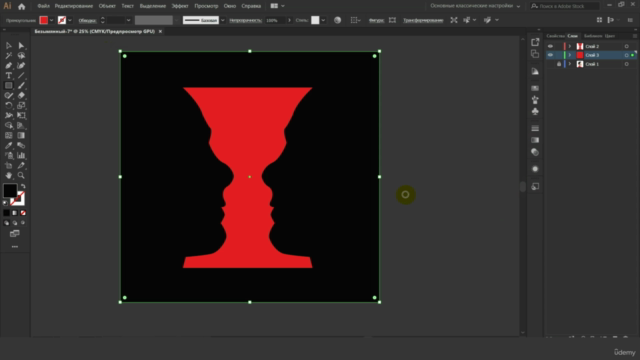This screenshot has width=640, height=360.
Task: Select the Mesh tool
Action: pyautogui.click(x=9, y=136)
